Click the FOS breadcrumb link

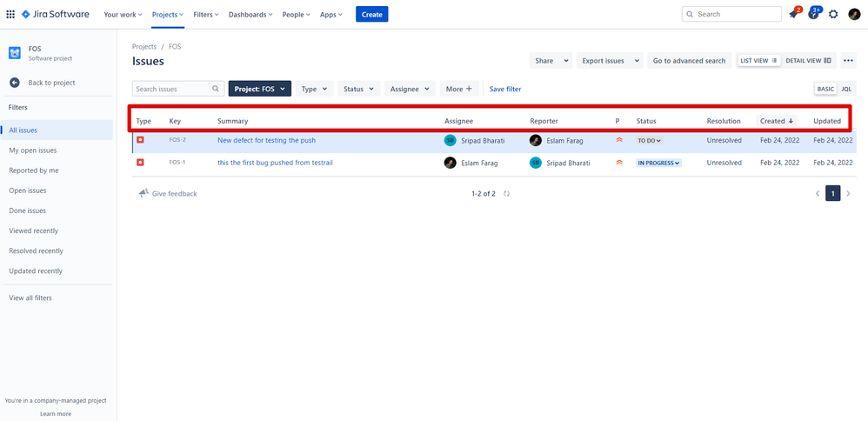point(175,46)
